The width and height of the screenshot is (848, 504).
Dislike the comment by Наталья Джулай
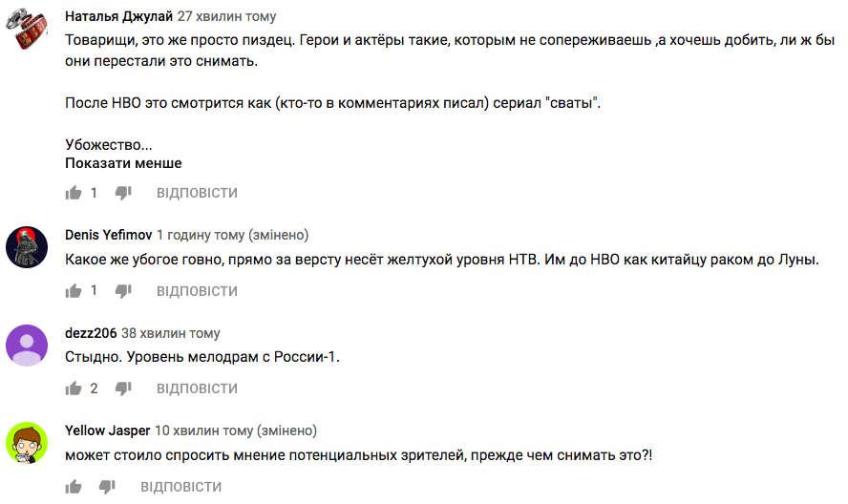click(123, 193)
